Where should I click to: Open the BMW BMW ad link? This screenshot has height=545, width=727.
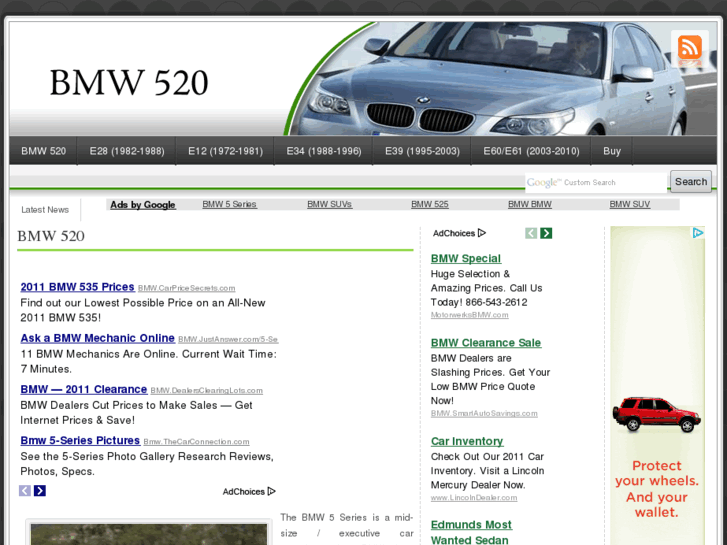click(x=530, y=204)
